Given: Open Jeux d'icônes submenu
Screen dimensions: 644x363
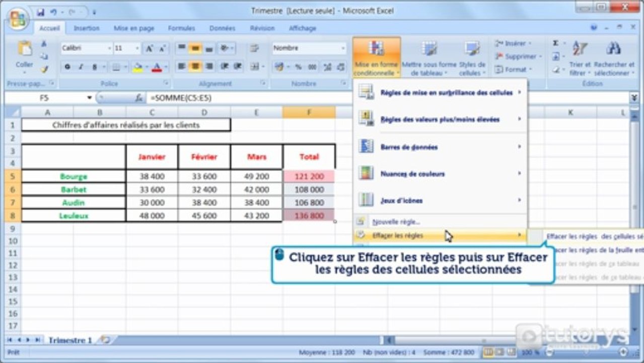Looking at the screenshot, I should (x=440, y=200).
